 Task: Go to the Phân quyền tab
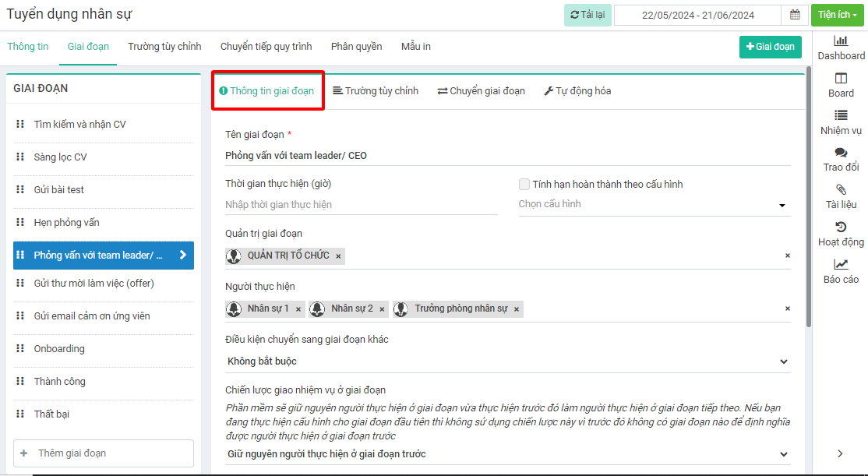coord(356,47)
